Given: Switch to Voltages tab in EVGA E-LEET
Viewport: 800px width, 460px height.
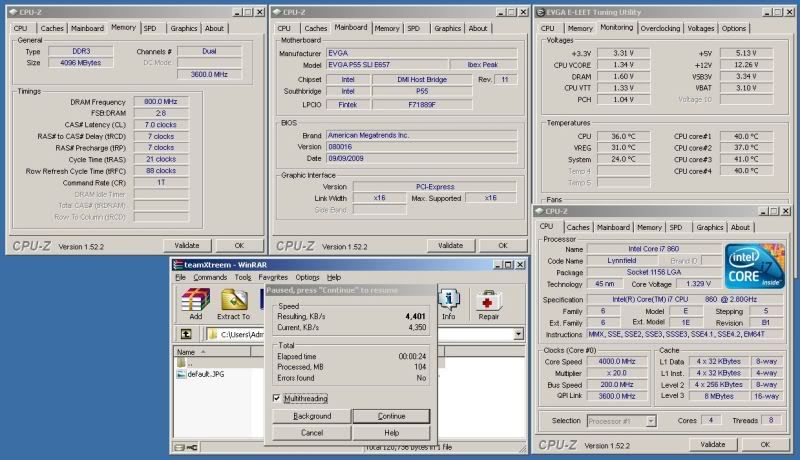Looking at the screenshot, I should point(701,28).
